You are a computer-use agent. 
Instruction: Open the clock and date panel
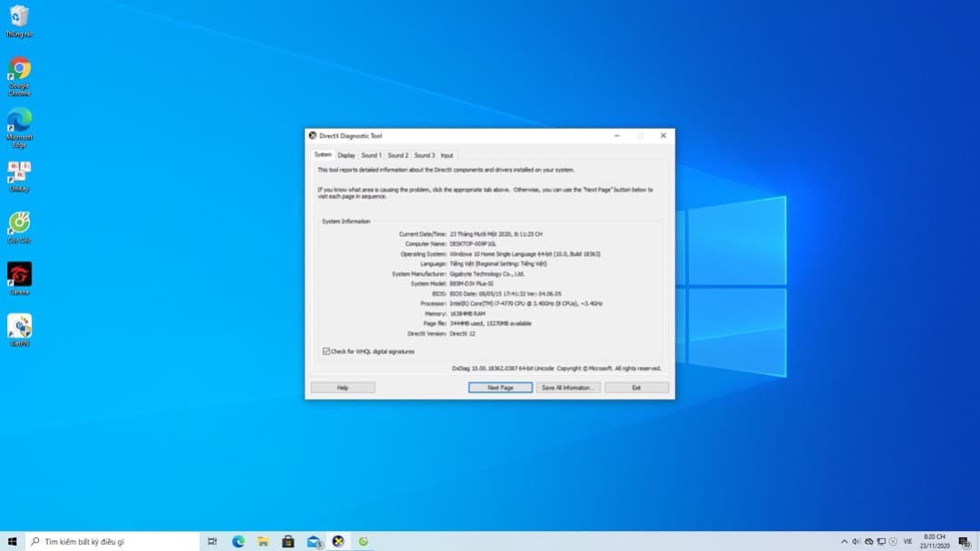tap(935, 540)
